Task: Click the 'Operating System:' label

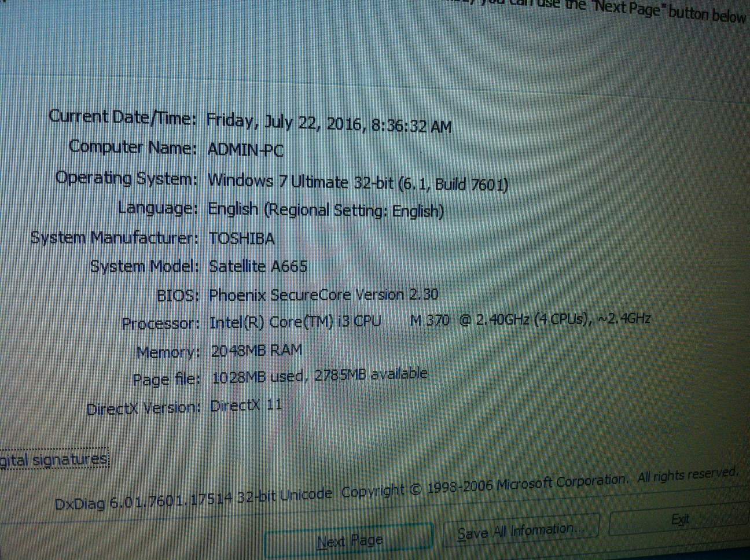Action: (127, 178)
